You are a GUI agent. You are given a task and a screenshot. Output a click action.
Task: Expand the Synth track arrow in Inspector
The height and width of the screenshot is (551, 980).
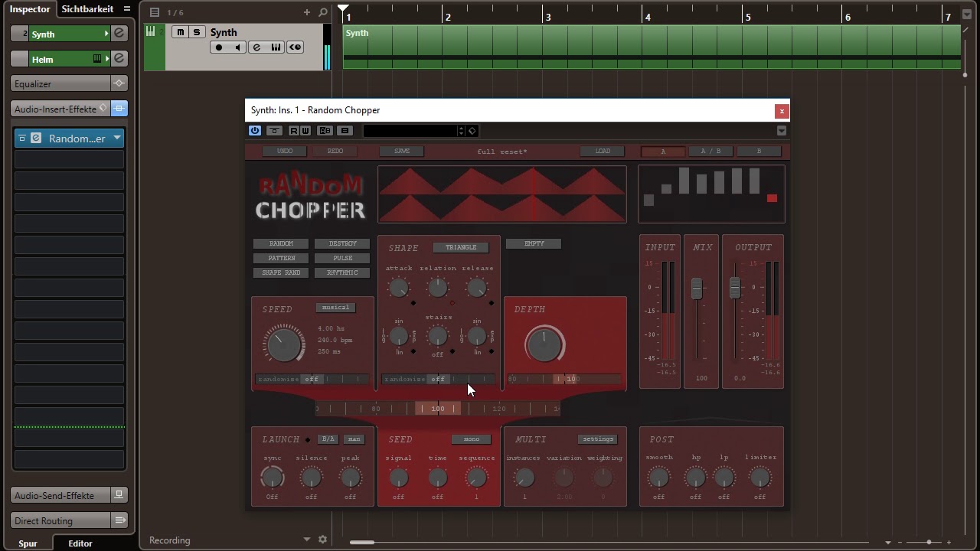(x=106, y=34)
